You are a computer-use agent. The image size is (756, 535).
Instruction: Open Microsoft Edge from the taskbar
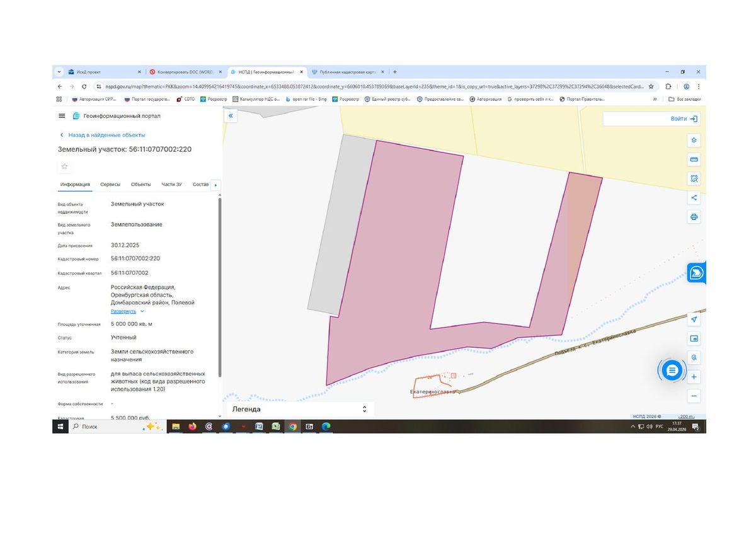pos(326,427)
